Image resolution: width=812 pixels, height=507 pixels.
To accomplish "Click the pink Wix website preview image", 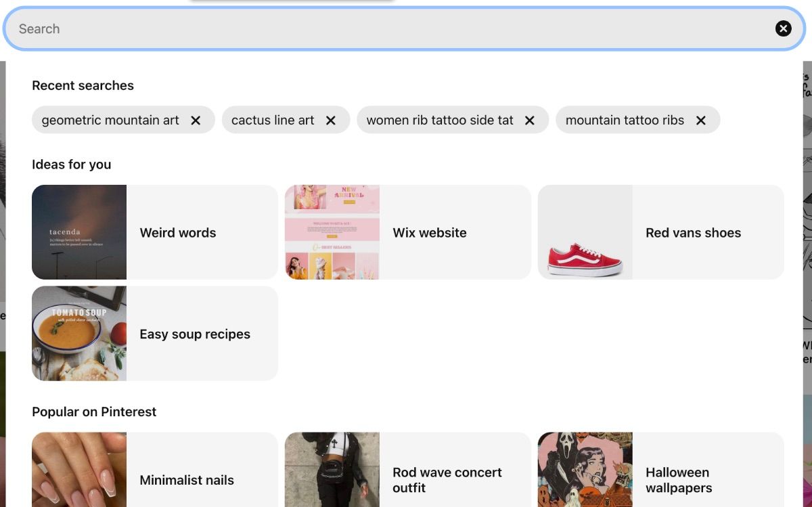I will [x=332, y=232].
